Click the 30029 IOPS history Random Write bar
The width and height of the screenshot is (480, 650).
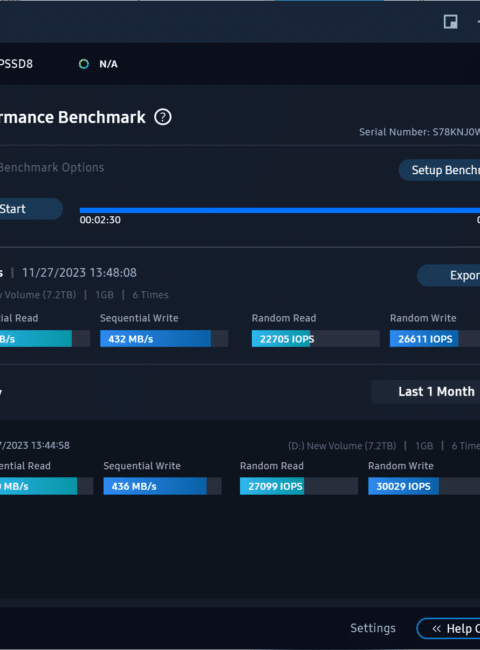point(424,486)
